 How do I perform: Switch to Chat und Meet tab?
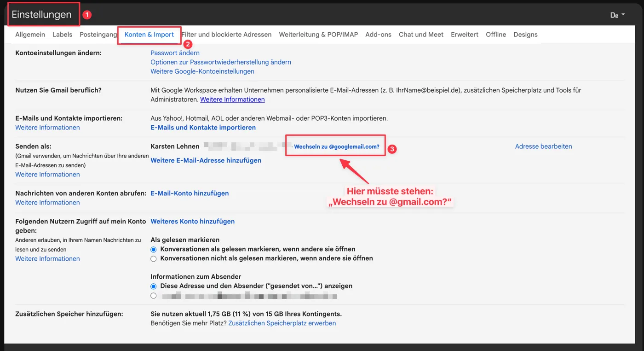(x=421, y=35)
